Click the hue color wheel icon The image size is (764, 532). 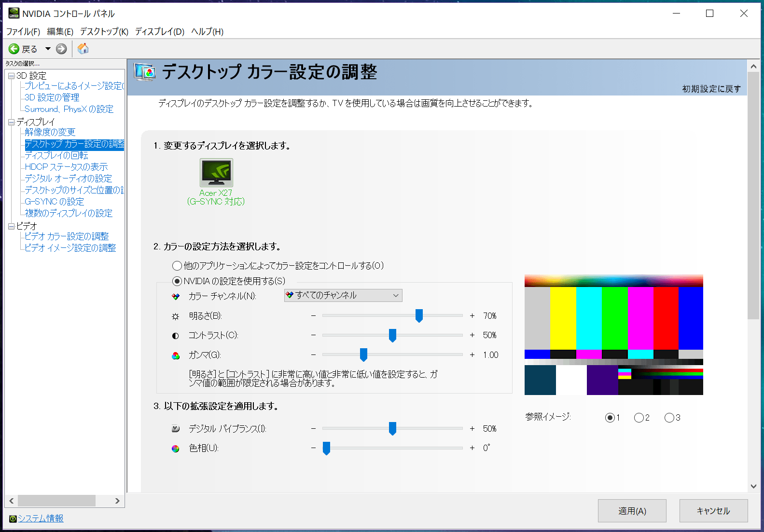click(176, 449)
